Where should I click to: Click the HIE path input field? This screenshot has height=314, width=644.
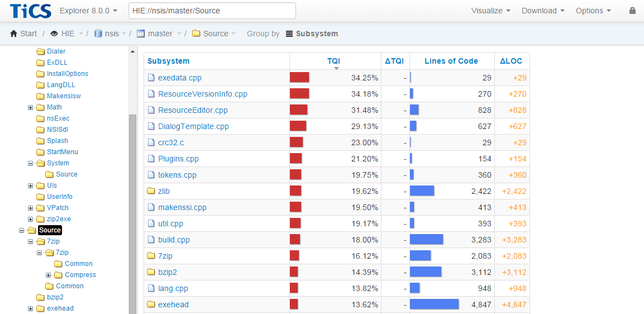pos(212,11)
